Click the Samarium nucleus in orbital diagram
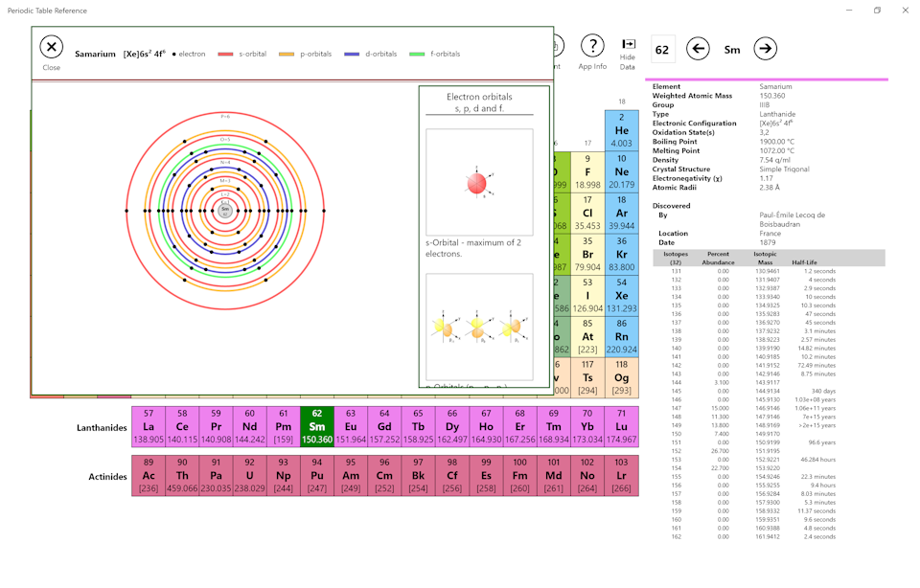This screenshot has width=920, height=588. tap(225, 210)
